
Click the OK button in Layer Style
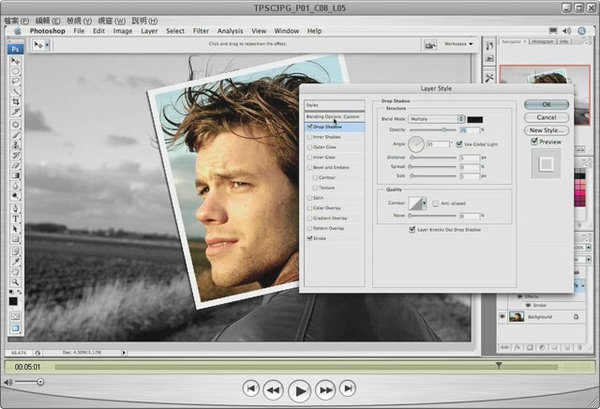(547, 103)
